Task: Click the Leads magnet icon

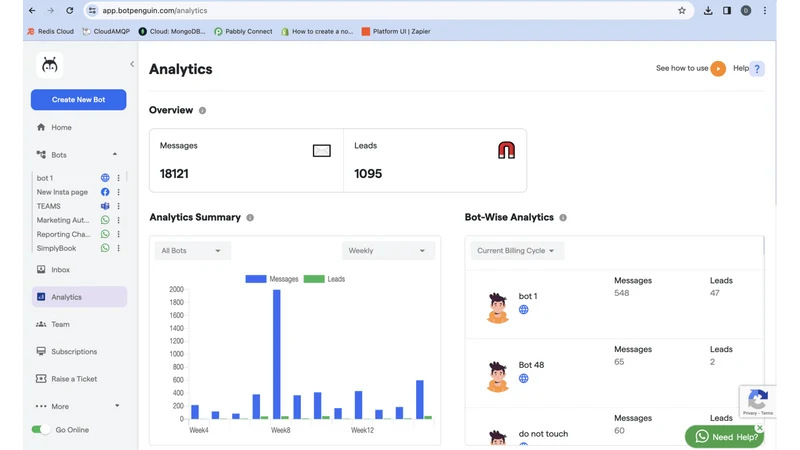Action: 506,150
